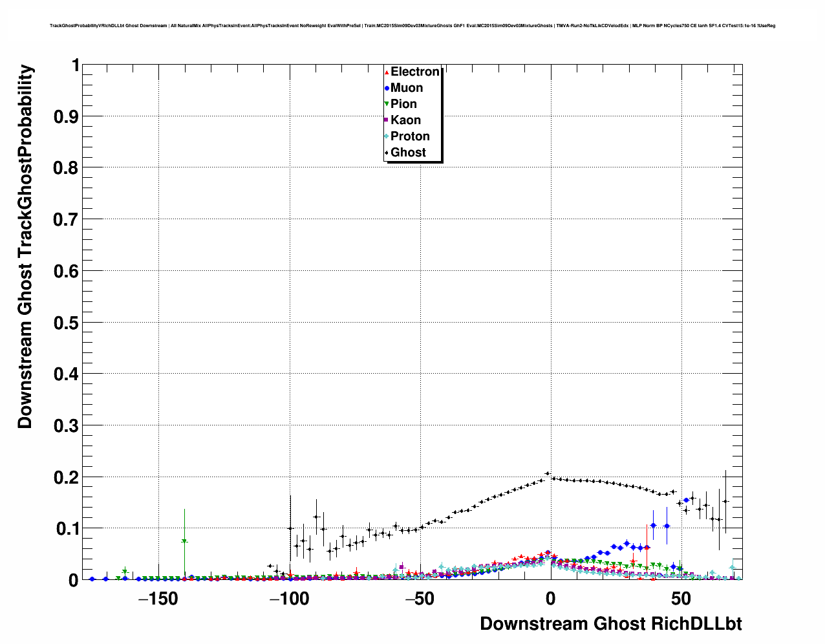
Task: Click the 1 tick label on y-axis
Action: click(76, 65)
